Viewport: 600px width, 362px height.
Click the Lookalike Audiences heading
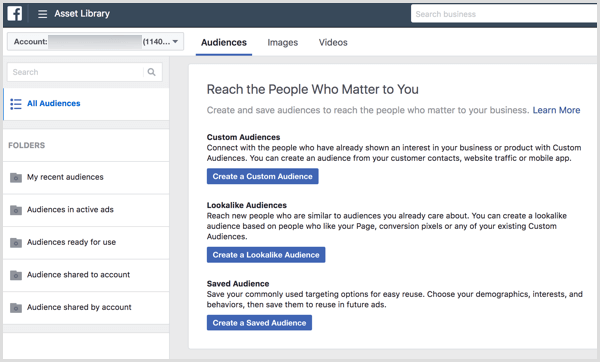247,205
